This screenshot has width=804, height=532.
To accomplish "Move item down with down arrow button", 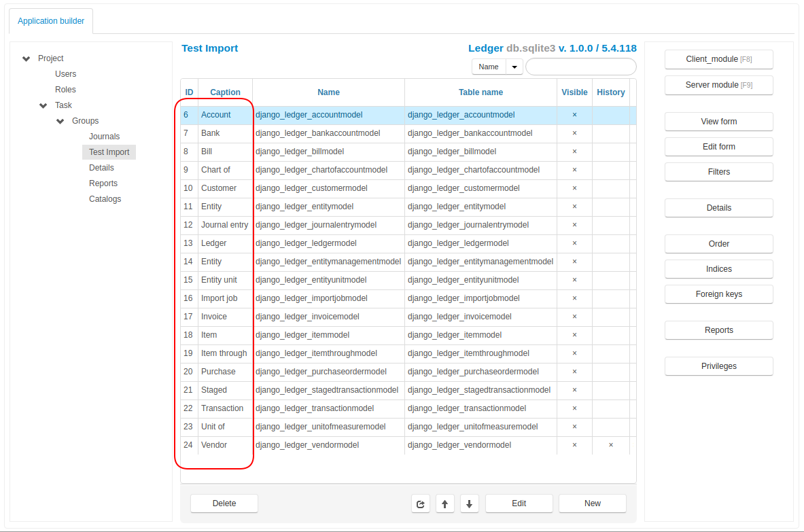I will click(469, 504).
